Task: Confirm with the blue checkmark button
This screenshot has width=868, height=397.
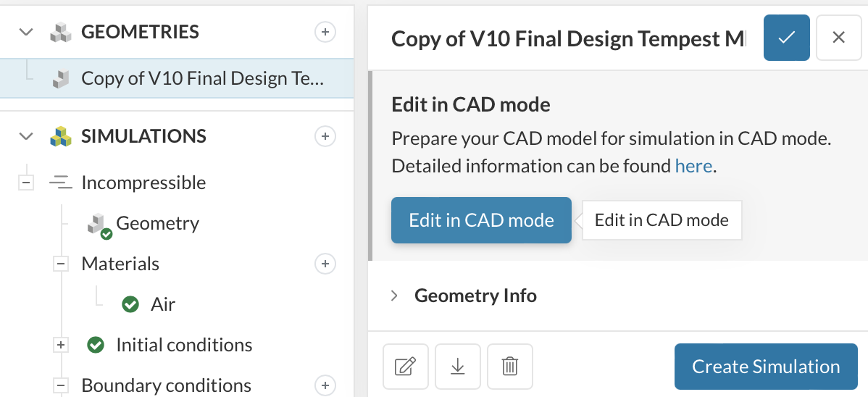Action: point(786,38)
